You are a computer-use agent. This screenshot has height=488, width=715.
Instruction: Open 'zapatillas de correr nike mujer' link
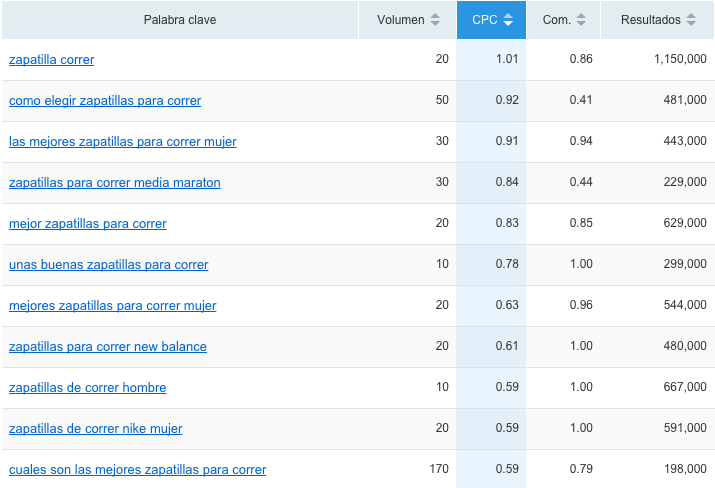point(96,429)
